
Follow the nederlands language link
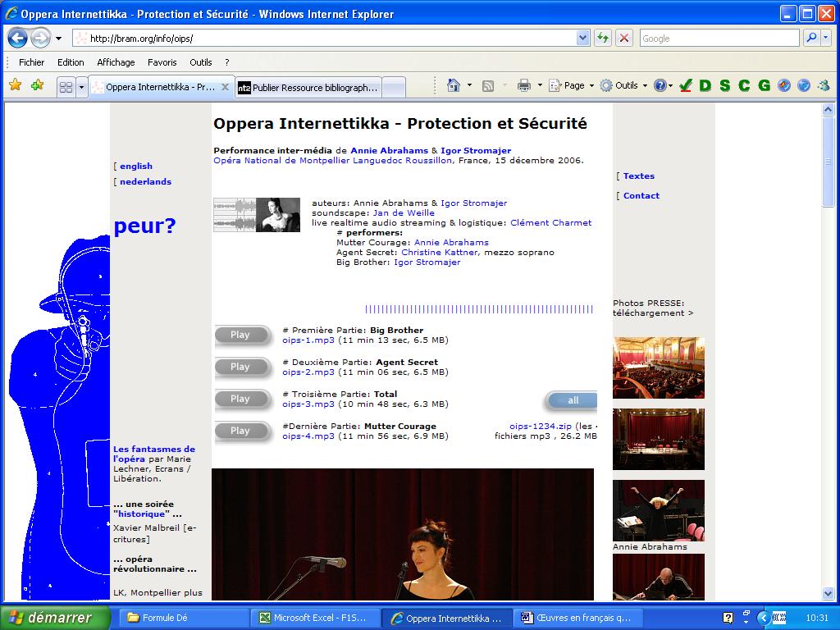(146, 181)
